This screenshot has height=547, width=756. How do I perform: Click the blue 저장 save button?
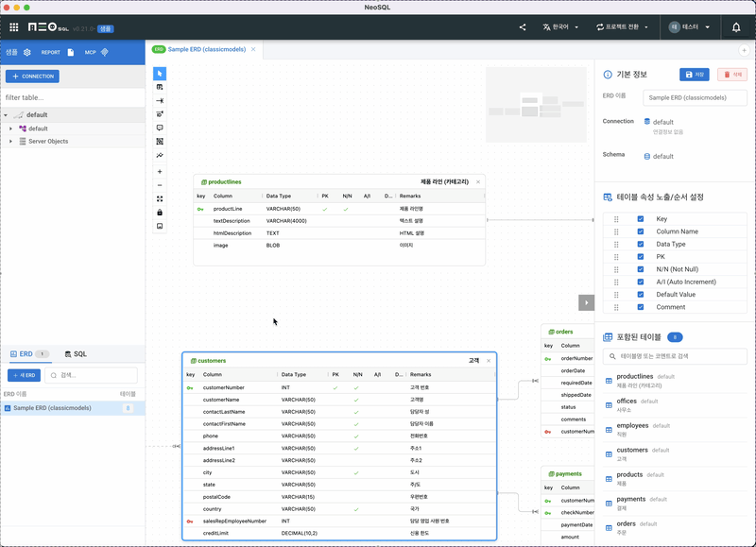[694, 74]
